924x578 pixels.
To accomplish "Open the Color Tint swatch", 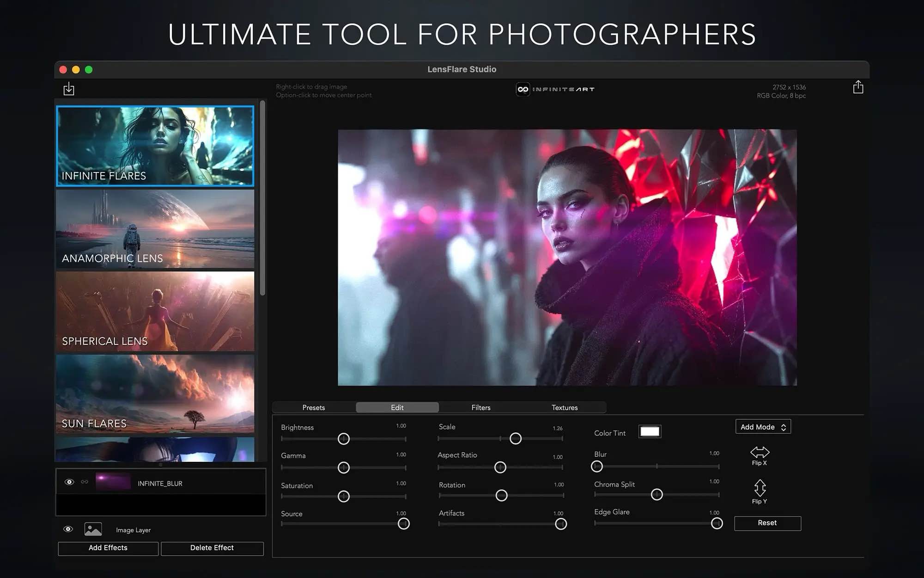I will coord(650,431).
